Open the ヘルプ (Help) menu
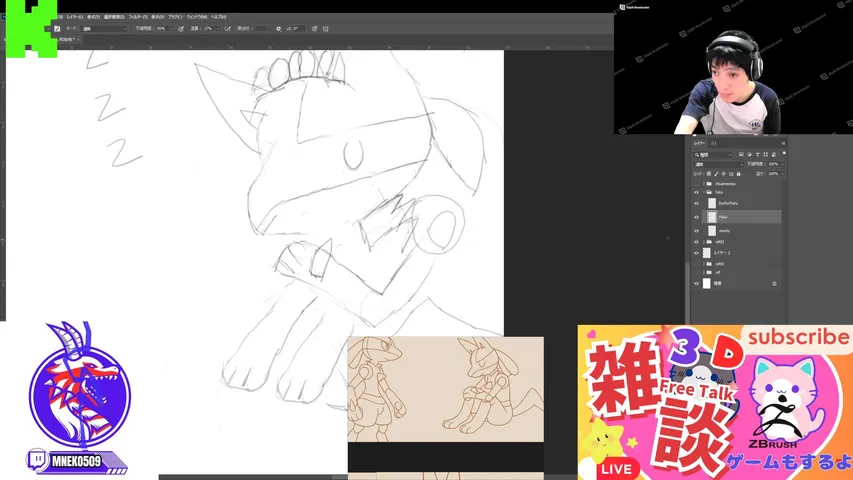 [219, 17]
